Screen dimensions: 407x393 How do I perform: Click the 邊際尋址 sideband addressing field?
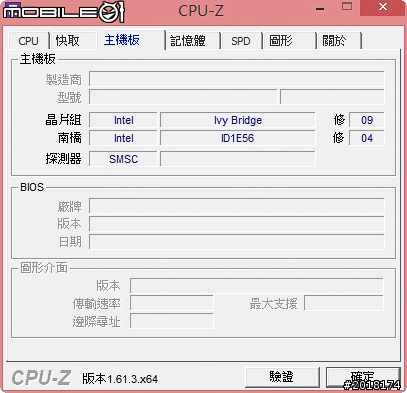click(172, 321)
